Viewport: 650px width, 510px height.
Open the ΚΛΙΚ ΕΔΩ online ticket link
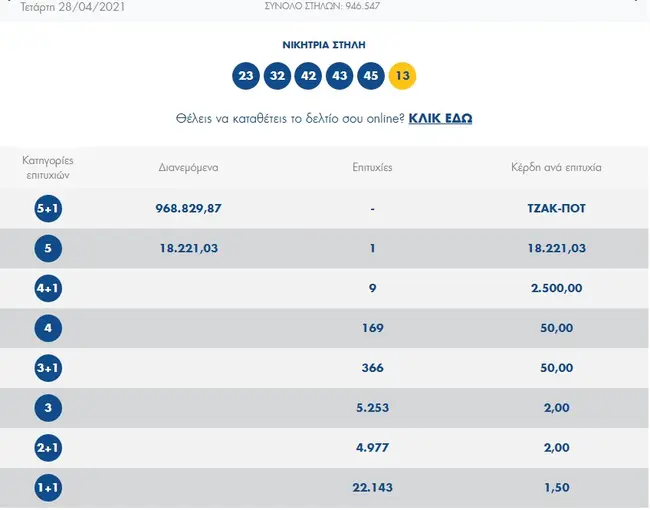click(x=440, y=118)
